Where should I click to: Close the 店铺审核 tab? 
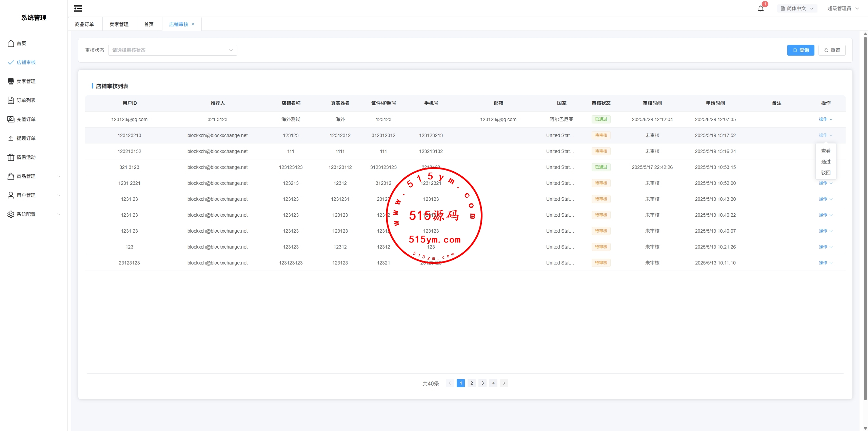pos(193,24)
